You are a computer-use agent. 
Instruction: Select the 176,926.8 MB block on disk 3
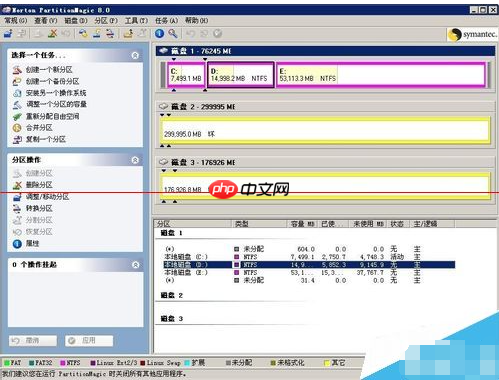tap(326, 186)
